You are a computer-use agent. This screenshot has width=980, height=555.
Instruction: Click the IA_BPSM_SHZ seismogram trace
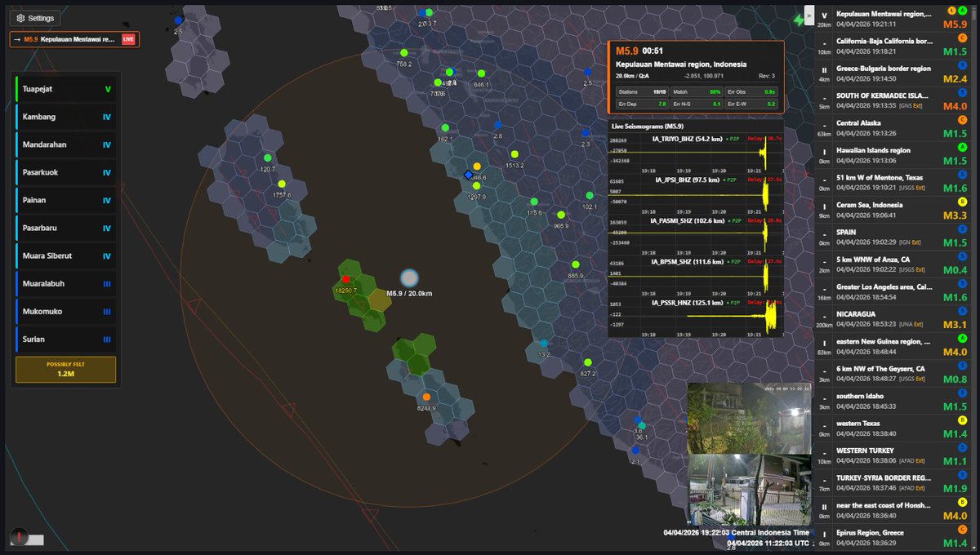click(x=696, y=278)
